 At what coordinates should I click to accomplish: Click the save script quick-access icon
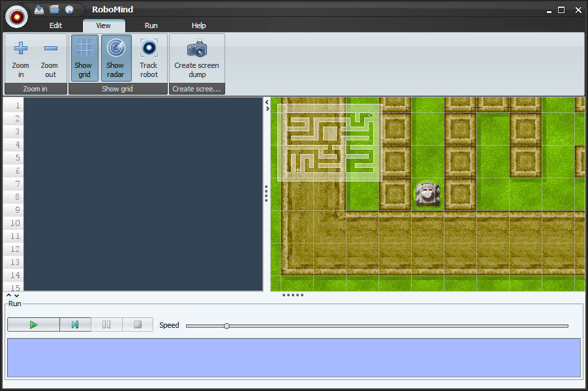tap(39, 10)
